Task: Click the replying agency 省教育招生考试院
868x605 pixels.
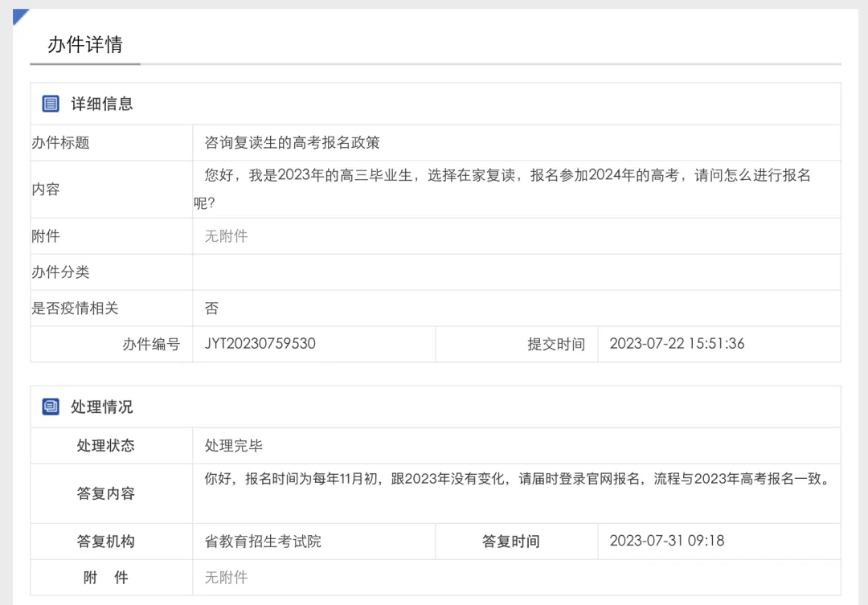Action: (263, 542)
